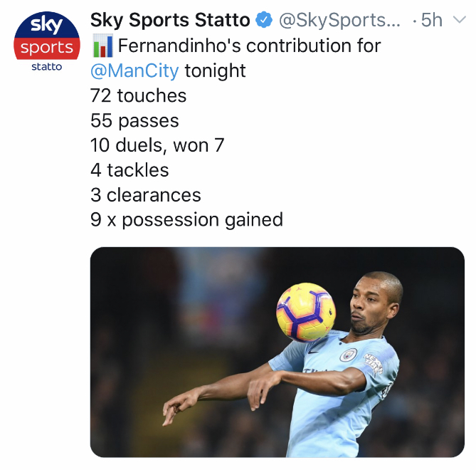Click the "72 touches" line
476x470 pixels.
coord(138,96)
